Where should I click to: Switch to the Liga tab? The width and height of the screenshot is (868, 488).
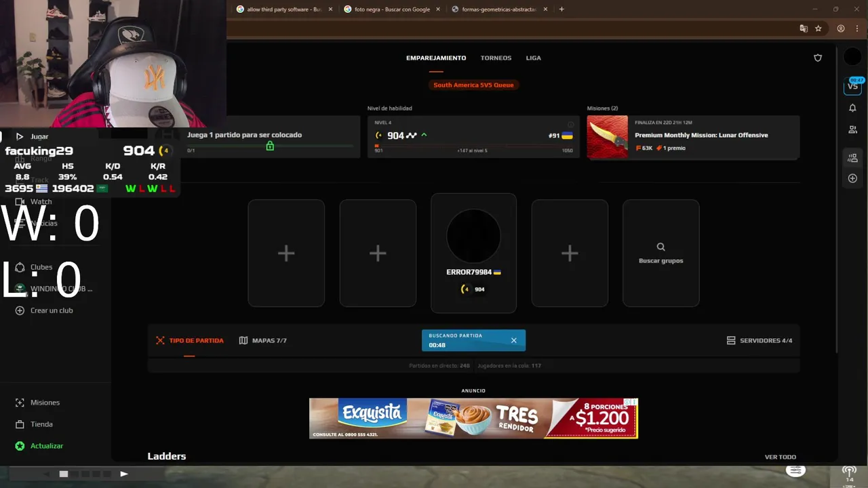coord(534,58)
